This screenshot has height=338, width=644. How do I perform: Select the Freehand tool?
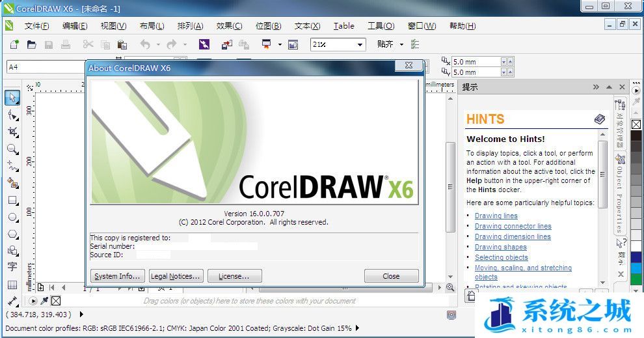[13, 165]
